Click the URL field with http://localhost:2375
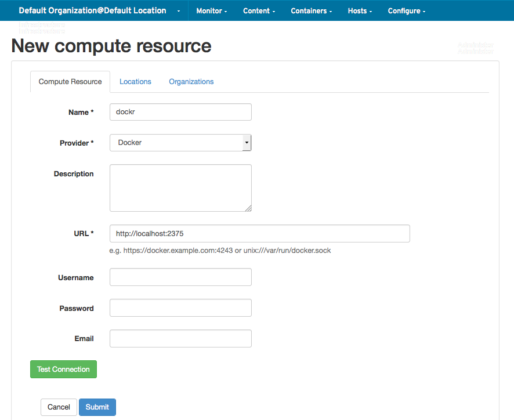Image resolution: width=514 pixels, height=420 pixels. click(x=259, y=233)
